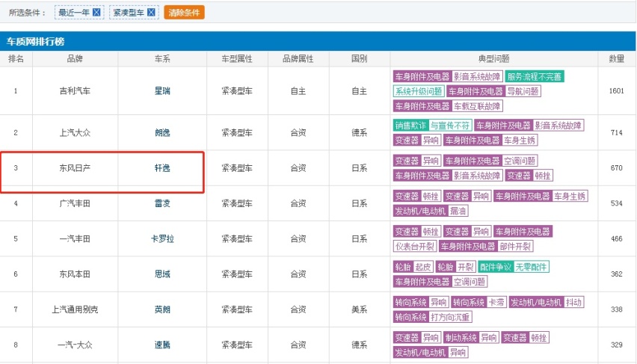This screenshot has height=364, width=637.
Task: Click the 轮胎 开裂 issue tag
Action: pyautogui.click(x=455, y=267)
